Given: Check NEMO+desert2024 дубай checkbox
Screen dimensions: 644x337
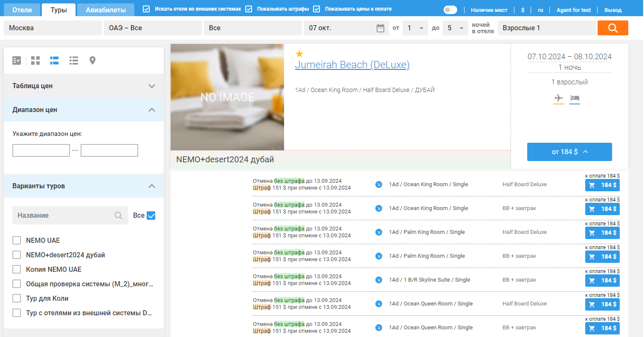Looking at the screenshot, I should (x=17, y=255).
